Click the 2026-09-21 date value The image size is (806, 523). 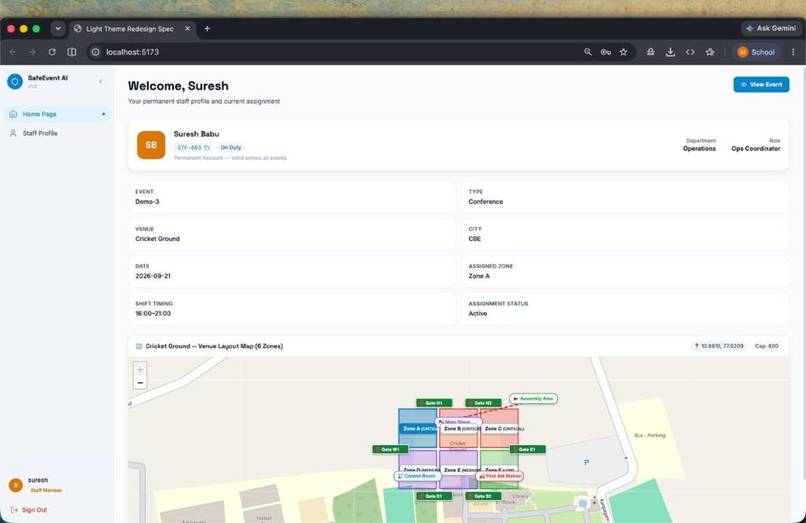coord(153,276)
